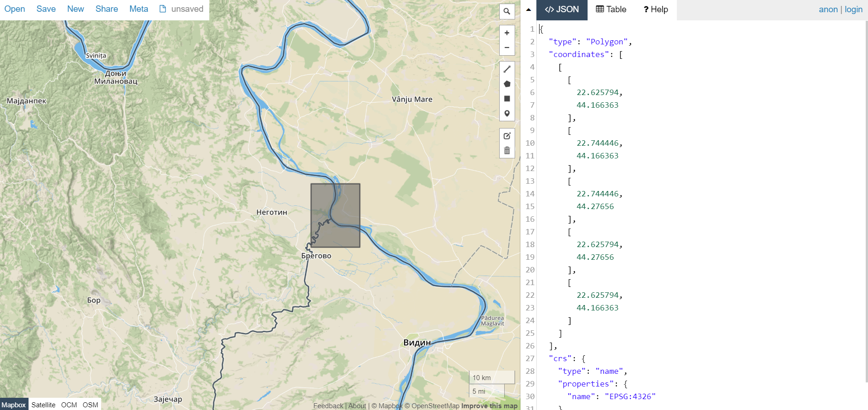The height and width of the screenshot is (410, 868).
Task: Click the anon user link
Action: (x=828, y=10)
